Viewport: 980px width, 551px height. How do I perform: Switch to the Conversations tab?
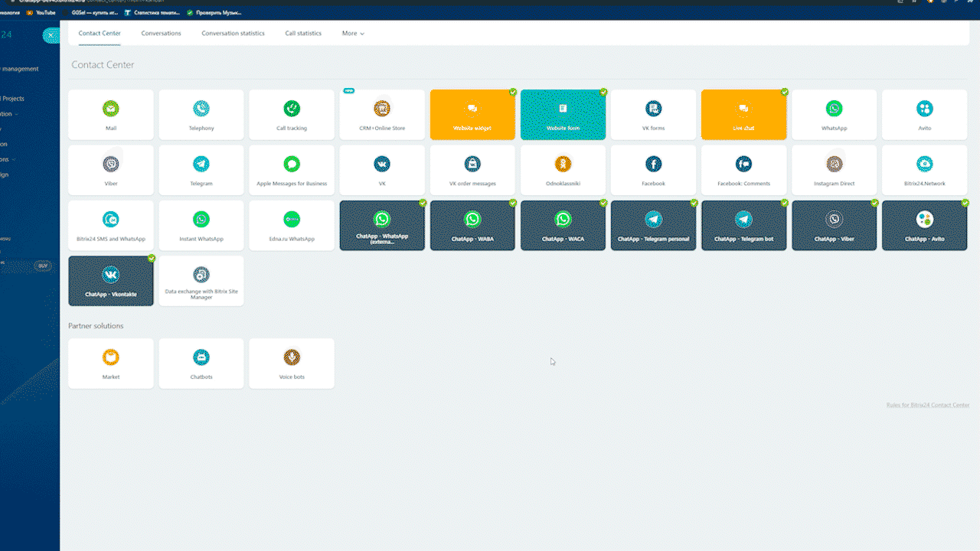point(162,34)
